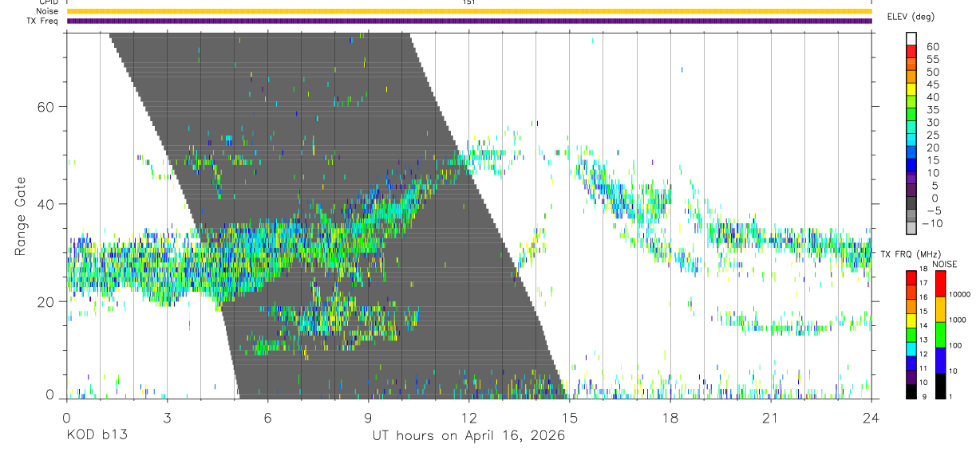Image resolution: width=980 pixels, height=452 pixels.
Task: Pick red TX FRQ segment between 17 and 18
Action: 911,277
